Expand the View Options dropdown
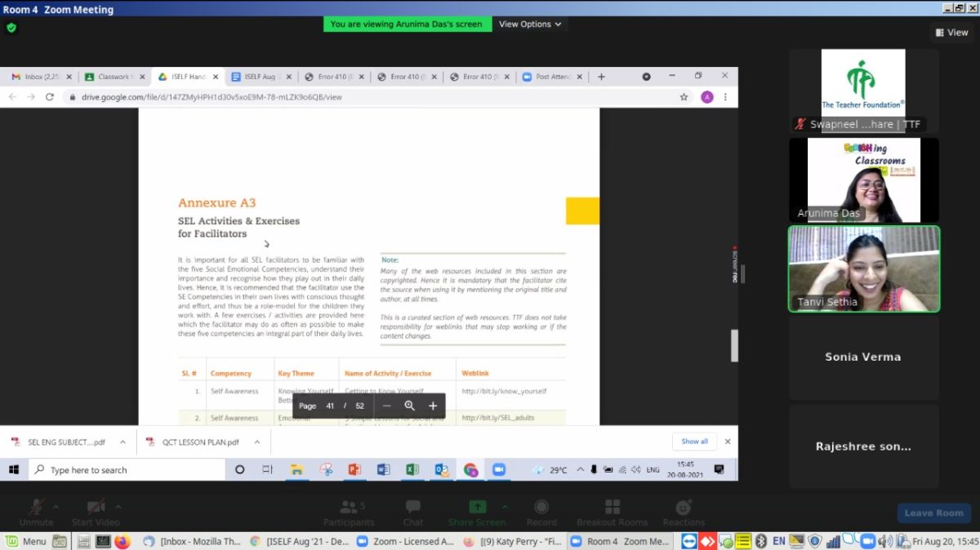This screenshot has width=980, height=550. (530, 24)
